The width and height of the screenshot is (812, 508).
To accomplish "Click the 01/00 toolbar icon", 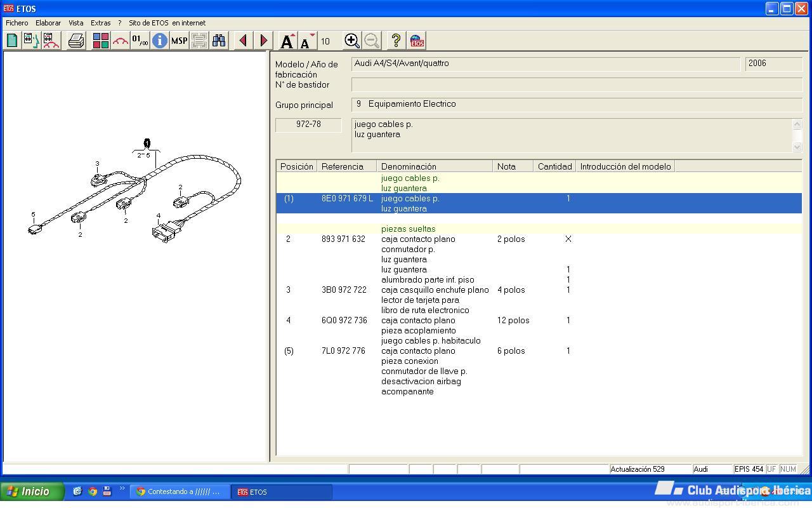I will click(x=140, y=41).
